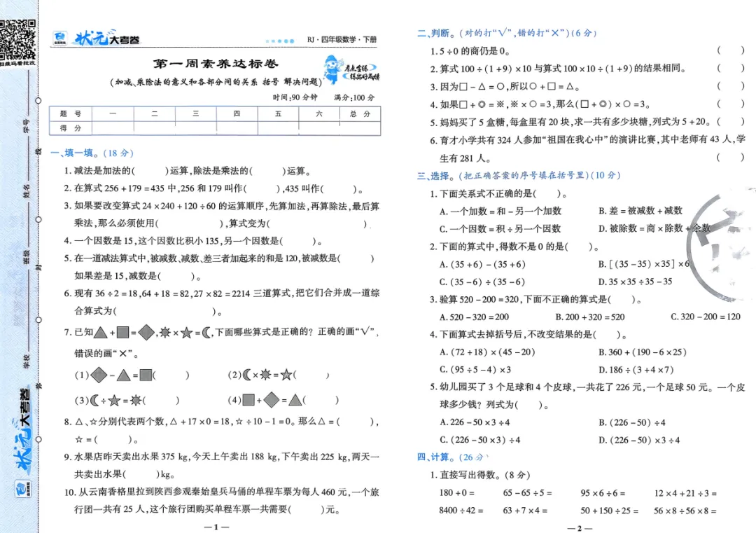Click the calculation 56×8÷56×8=
This screenshot has height=533, width=756.
(x=685, y=511)
